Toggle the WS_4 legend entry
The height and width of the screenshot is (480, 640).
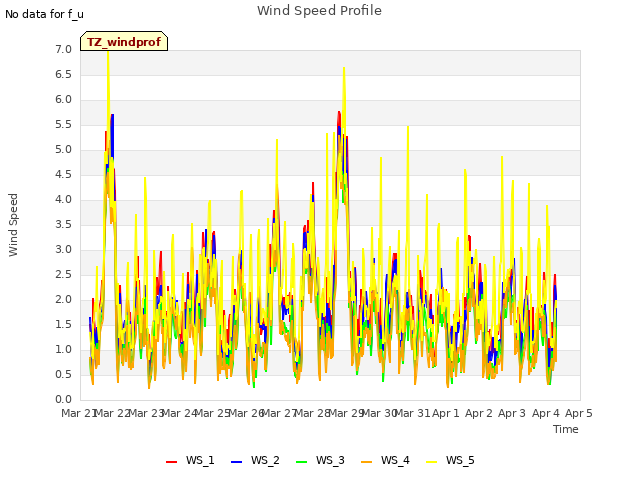[x=385, y=460]
